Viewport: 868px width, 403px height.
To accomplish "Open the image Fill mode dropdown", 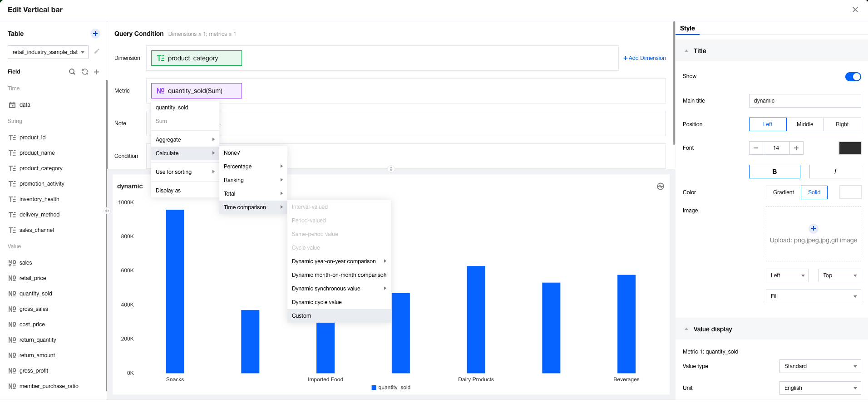I will coord(814,296).
